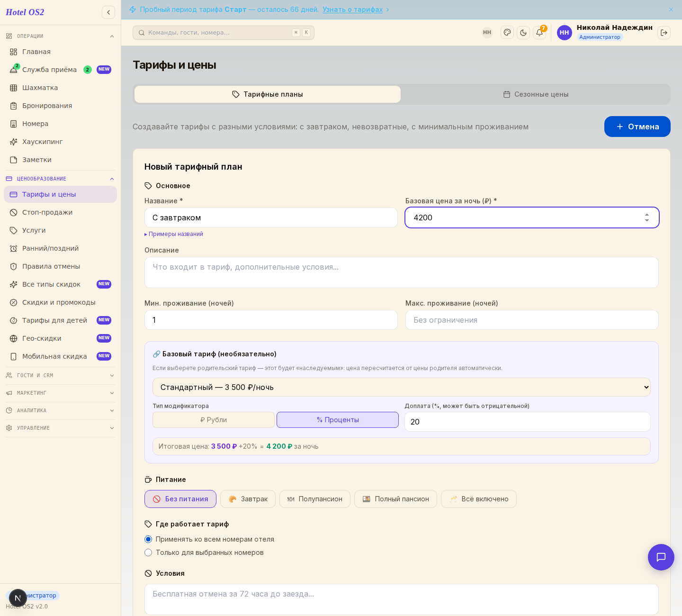Focus the command search box
682x616 pixels.
[x=224, y=33]
